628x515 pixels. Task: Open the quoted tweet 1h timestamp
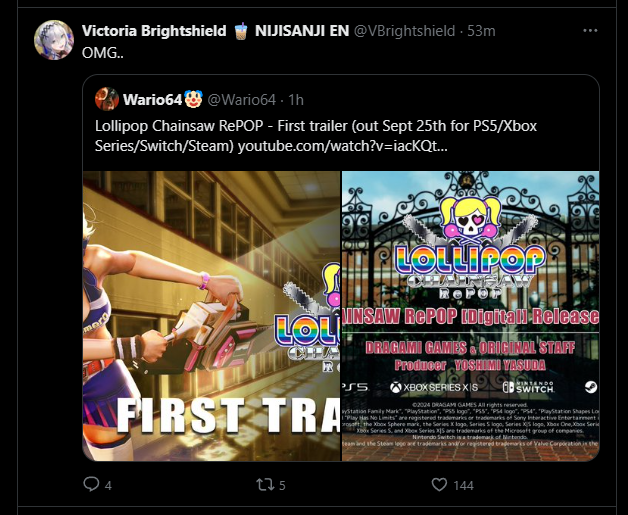coord(296,100)
